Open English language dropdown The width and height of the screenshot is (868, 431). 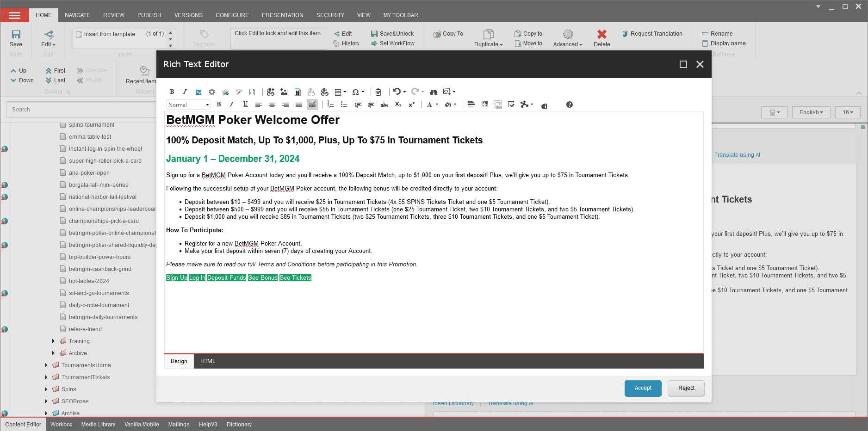pos(811,112)
